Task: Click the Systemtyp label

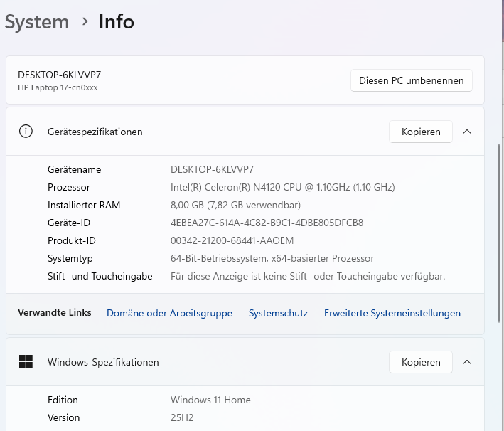Action: coord(70,259)
